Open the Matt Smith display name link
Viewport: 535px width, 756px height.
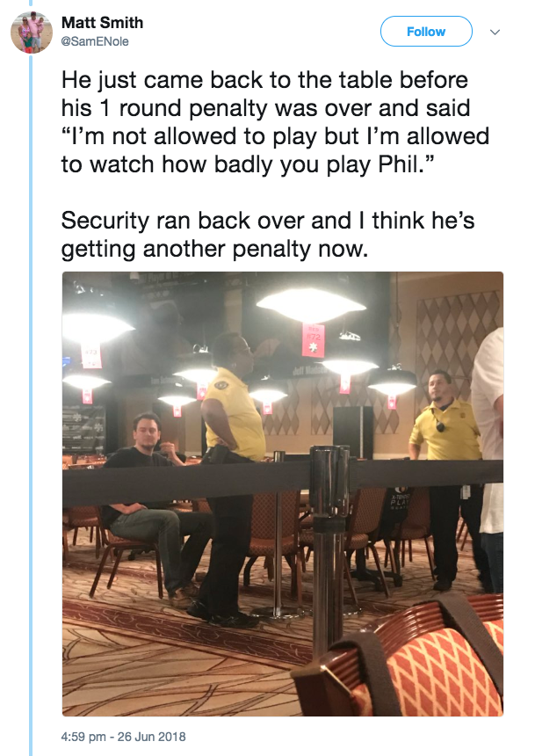pyautogui.click(x=102, y=23)
